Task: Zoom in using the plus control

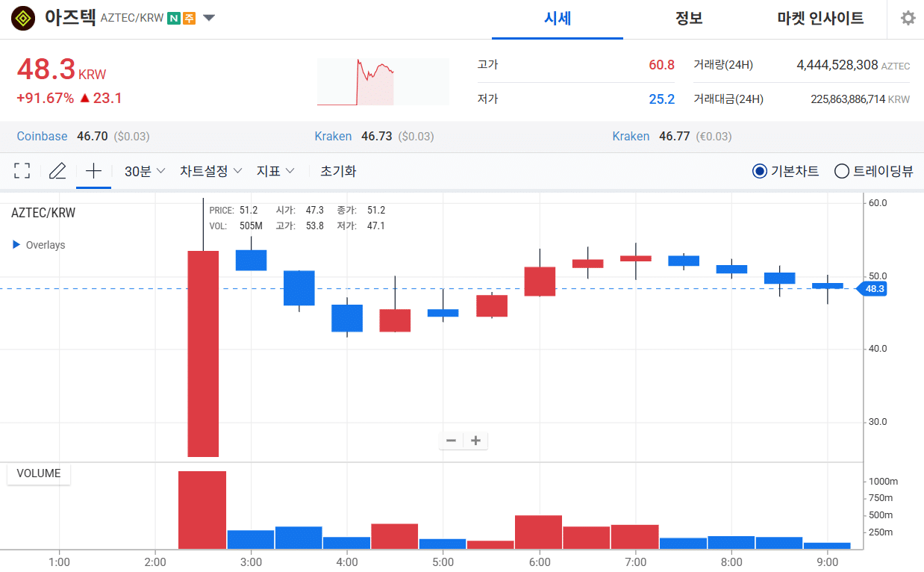Action: pos(475,441)
